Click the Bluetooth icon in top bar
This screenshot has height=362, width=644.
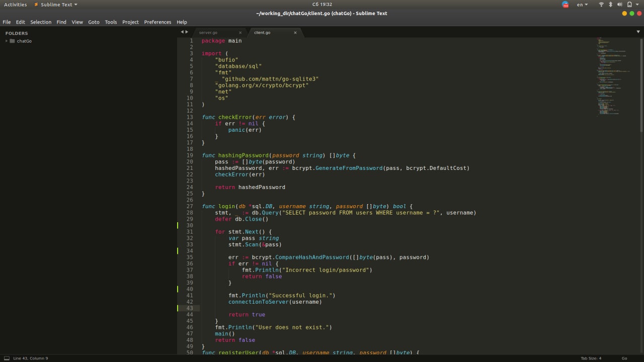click(x=611, y=5)
